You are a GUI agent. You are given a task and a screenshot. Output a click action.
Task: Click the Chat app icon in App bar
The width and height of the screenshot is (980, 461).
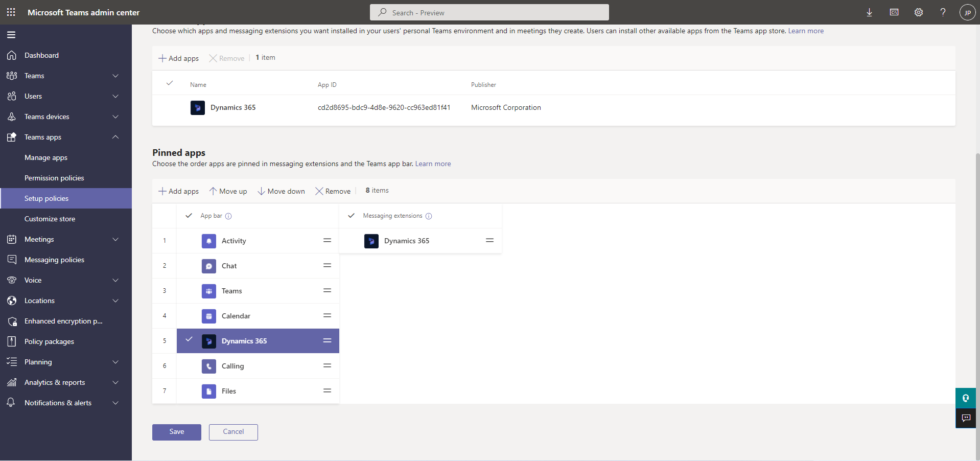click(209, 266)
